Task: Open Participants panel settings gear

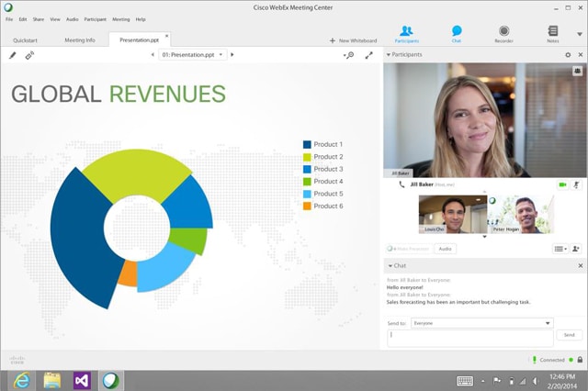Action: pyautogui.click(x=568, y=55)
